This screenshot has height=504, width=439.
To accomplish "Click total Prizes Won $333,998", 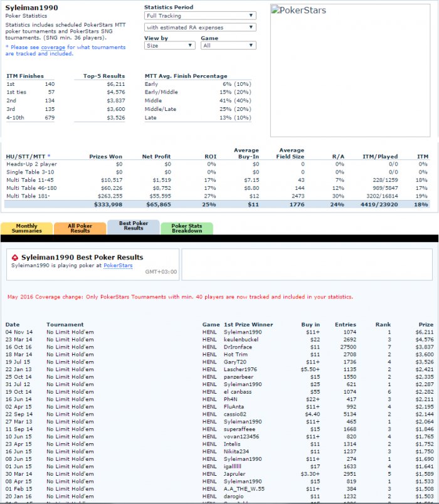I will 108,204.
